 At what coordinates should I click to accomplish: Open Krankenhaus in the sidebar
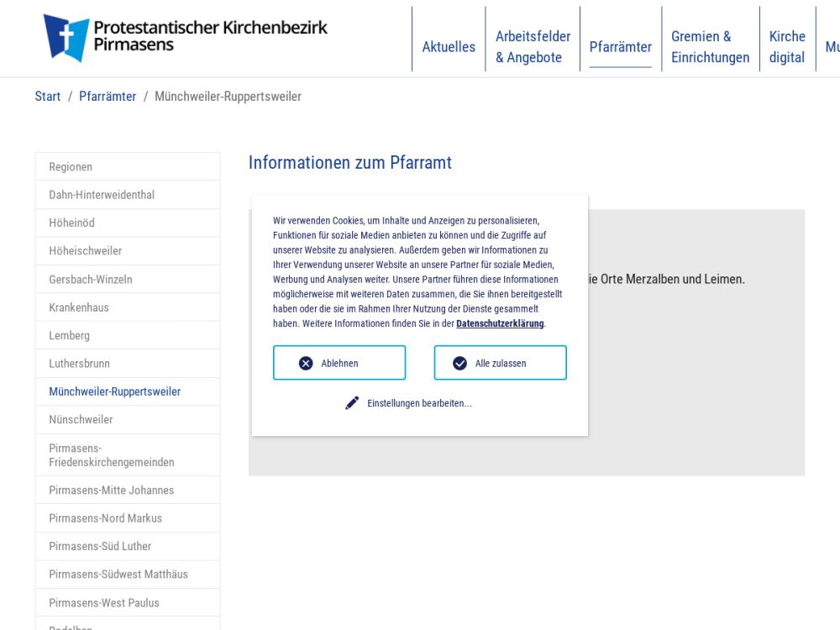pyautogui.click(x=79, y=307)
